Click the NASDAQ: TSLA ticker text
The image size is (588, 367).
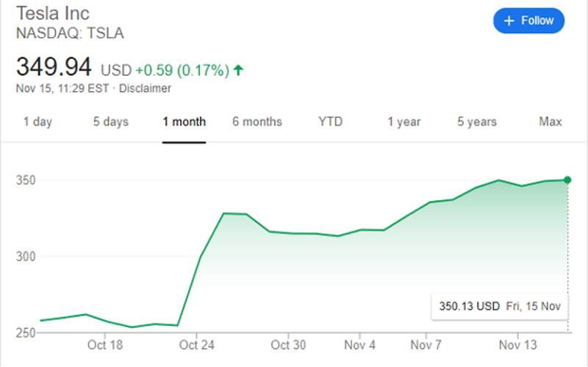click(x=70, y=33)
